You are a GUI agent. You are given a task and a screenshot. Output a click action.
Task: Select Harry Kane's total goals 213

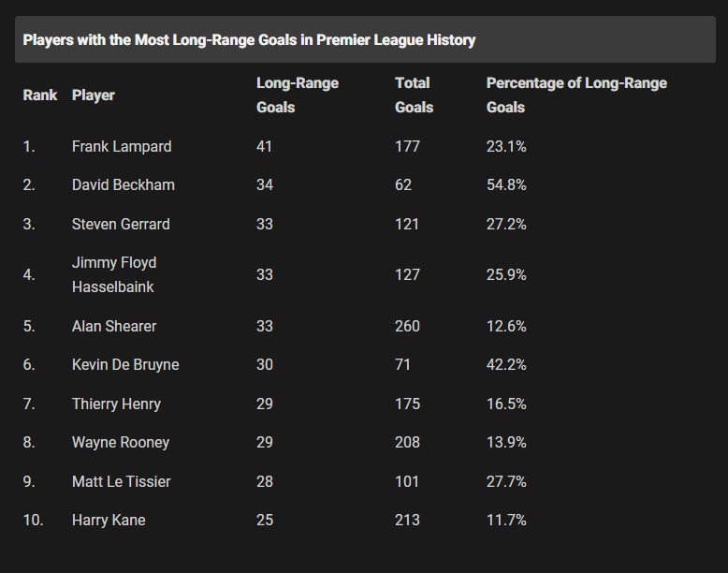coord(407,520)
